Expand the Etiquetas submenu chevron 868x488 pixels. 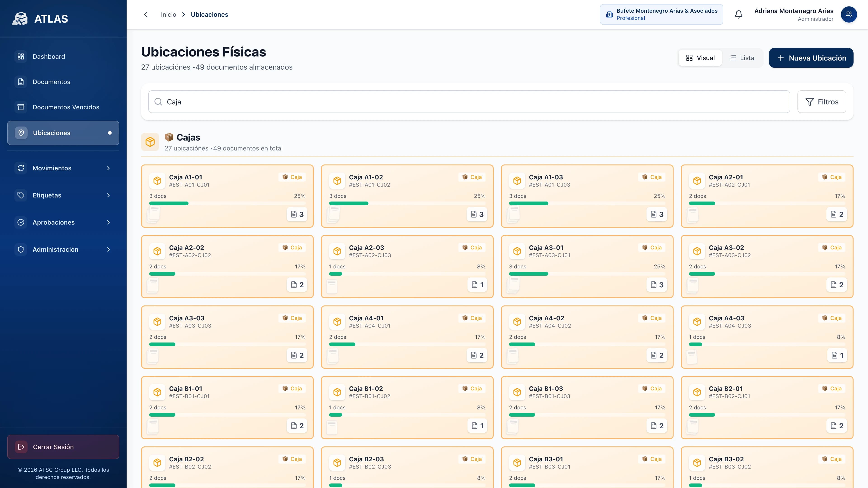(108, 195)
